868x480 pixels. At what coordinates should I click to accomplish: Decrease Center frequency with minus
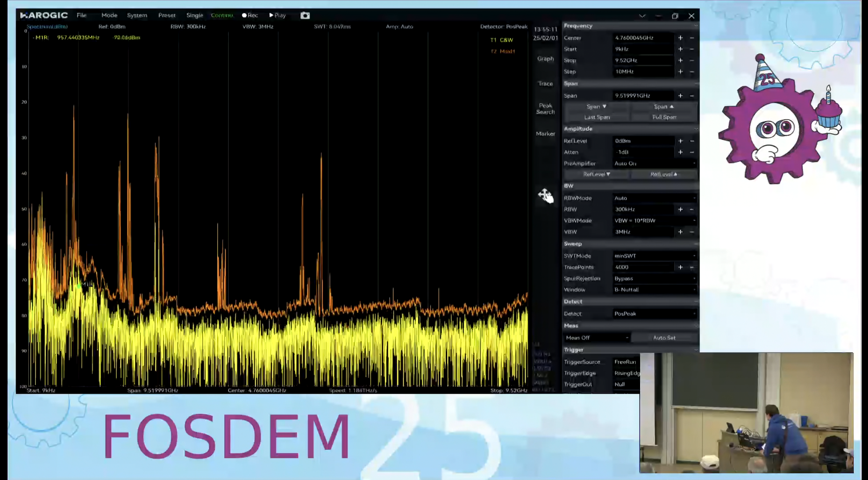point(692,38)
